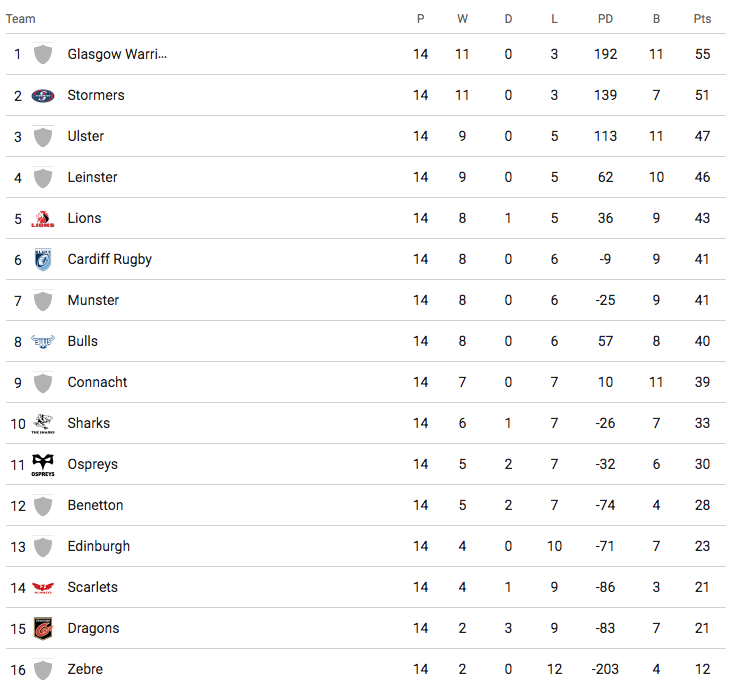
Task: Open the Glasgow Warriors team link
Action: [x=117, y=54]
